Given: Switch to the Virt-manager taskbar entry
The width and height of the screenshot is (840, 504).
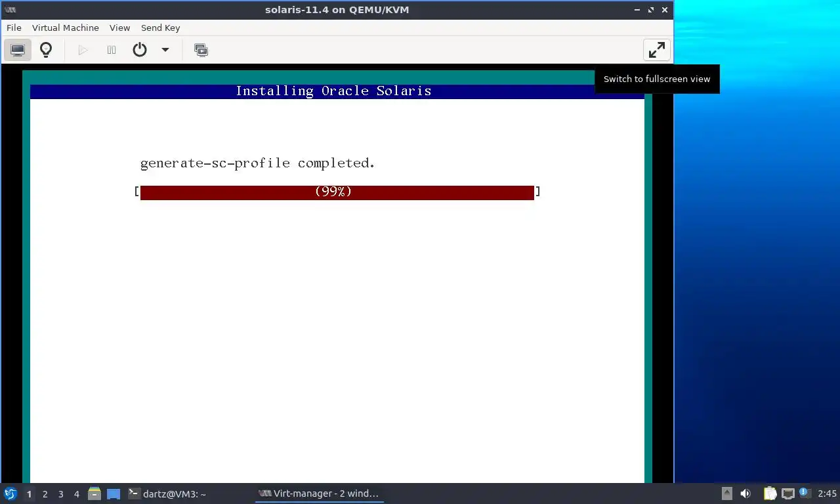Looking at the screenshot, I should click(320, 493).
